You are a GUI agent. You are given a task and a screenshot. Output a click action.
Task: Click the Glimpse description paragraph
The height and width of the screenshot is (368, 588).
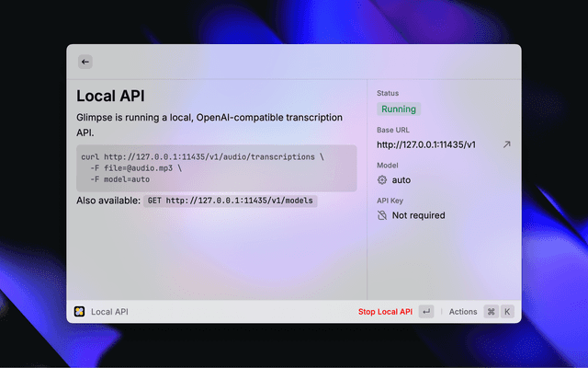(209, 125)
